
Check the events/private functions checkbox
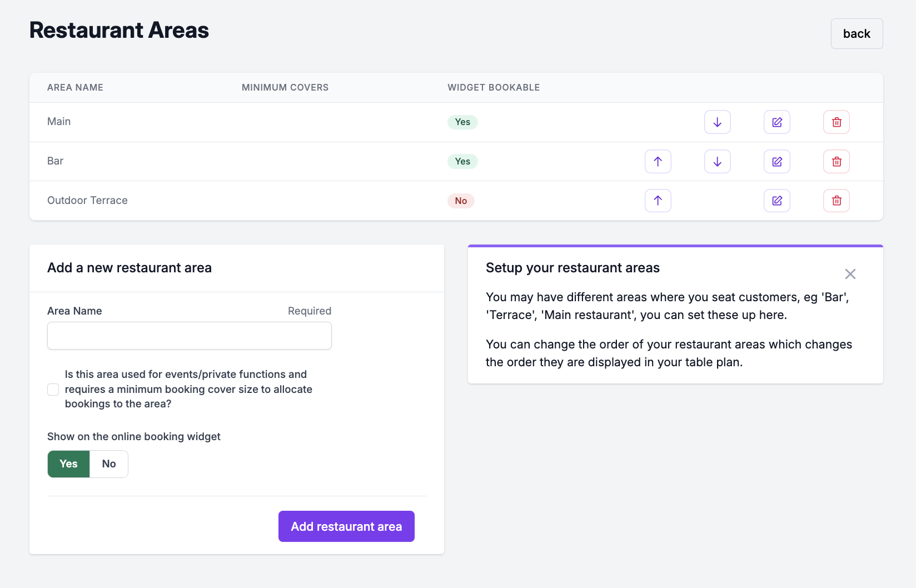point(53,390)
